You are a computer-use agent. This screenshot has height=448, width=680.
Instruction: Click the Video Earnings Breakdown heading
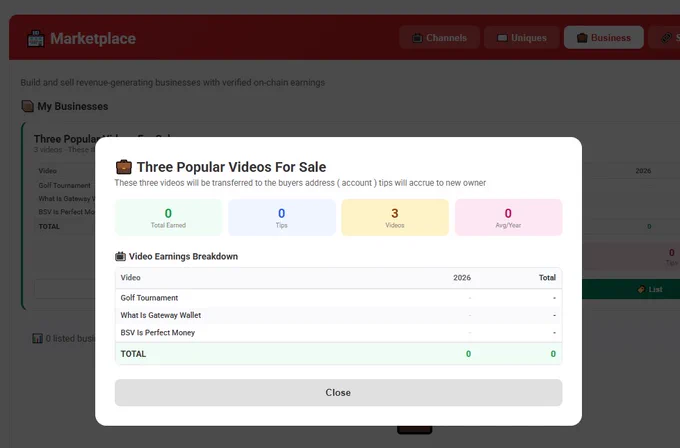point(183,256)
